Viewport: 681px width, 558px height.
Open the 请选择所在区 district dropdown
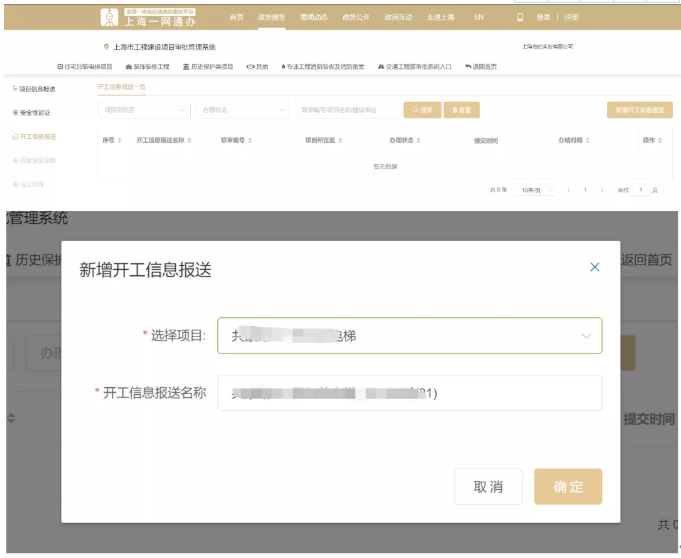pos(143,110)
